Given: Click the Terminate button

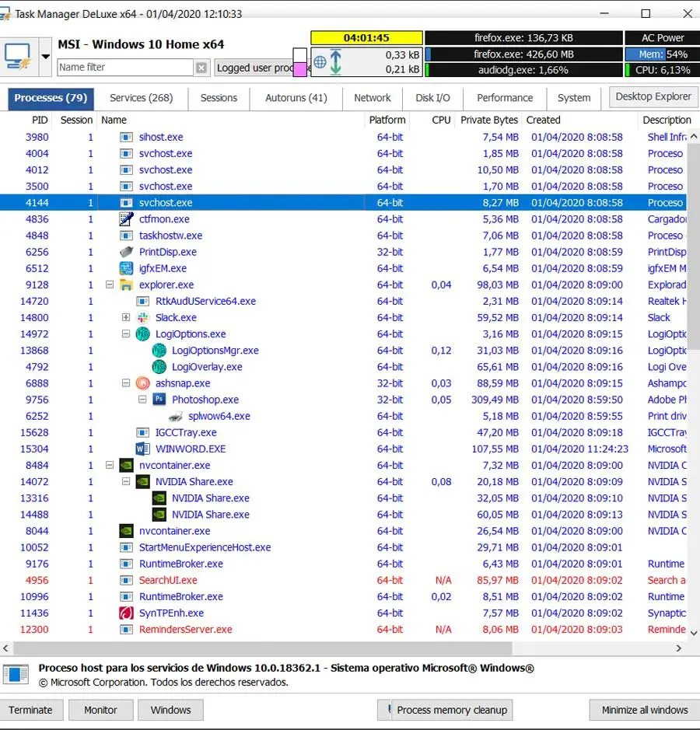Looking at the screenshot, I should point(31,710).
